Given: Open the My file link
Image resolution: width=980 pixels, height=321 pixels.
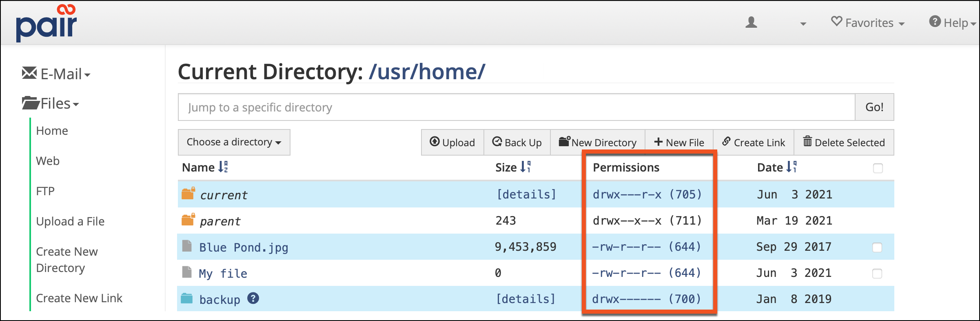Looking at the screenshot, I should click(223, 274).
